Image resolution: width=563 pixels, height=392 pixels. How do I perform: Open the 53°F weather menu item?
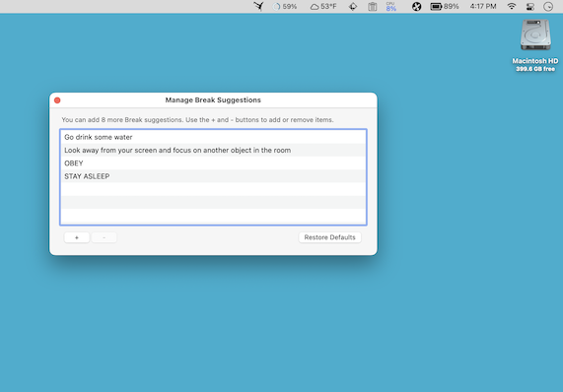pos(323,7)
